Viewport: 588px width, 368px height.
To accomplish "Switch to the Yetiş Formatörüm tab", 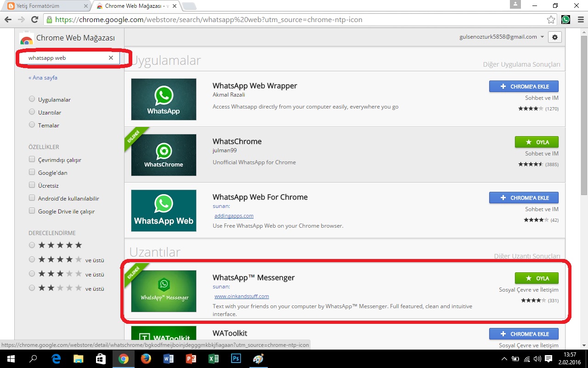I will click(x=46, y=6).
